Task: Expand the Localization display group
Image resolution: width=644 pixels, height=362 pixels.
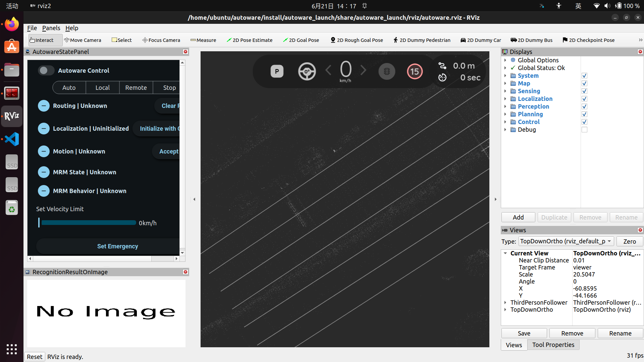Action: (505, 99)
